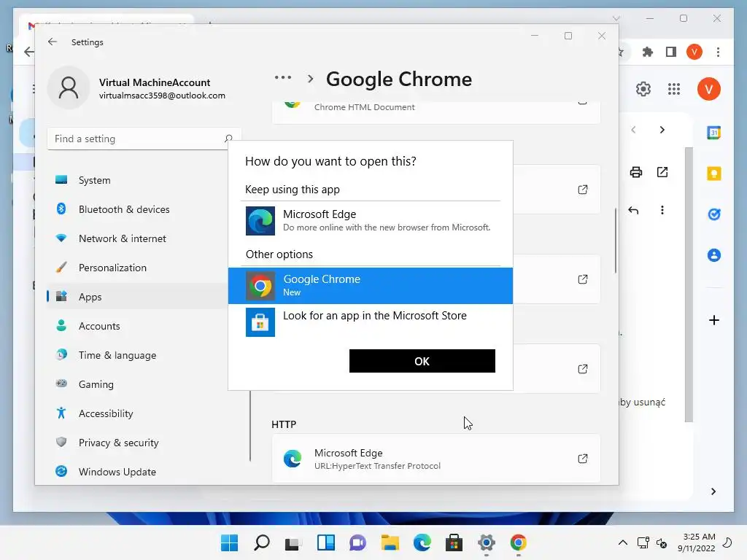The width and height of the screenshot is (747, 560).
Task: Open Time & language settings
Action: click(137, 355)
